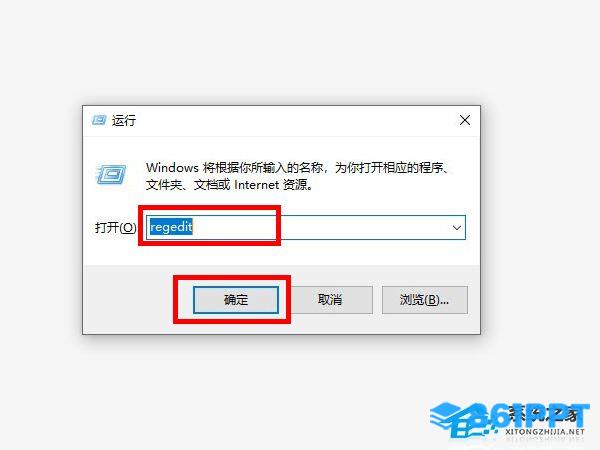Click the 运行 title text
Viewport: 600px width, 450px height.
pyautogui.click(x=124, y=121)
